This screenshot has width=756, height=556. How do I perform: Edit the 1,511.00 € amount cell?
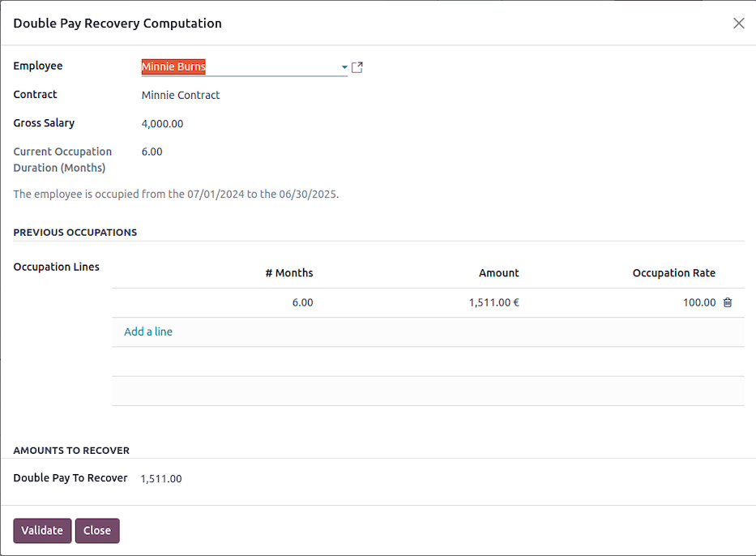pos(493,302)
